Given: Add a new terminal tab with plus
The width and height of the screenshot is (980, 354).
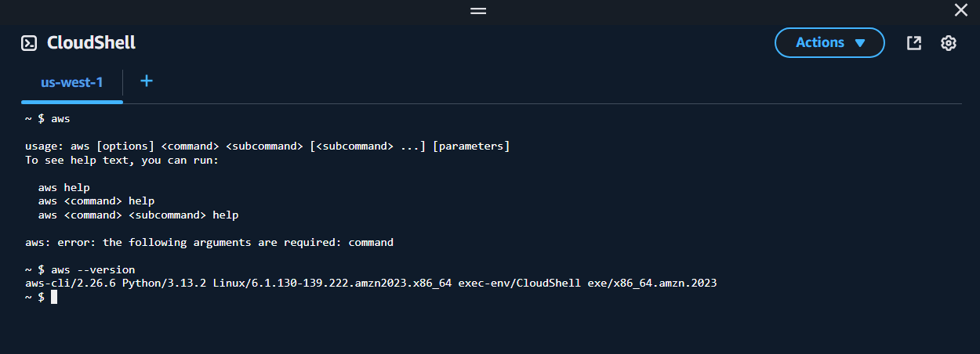Looking at the screenshot, I should (x=147, y=81).
